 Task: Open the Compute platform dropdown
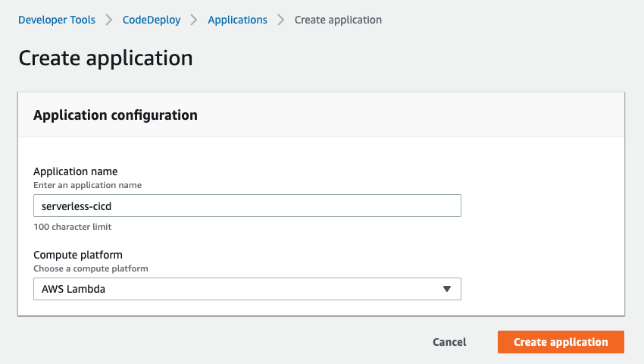pos(247,289)
